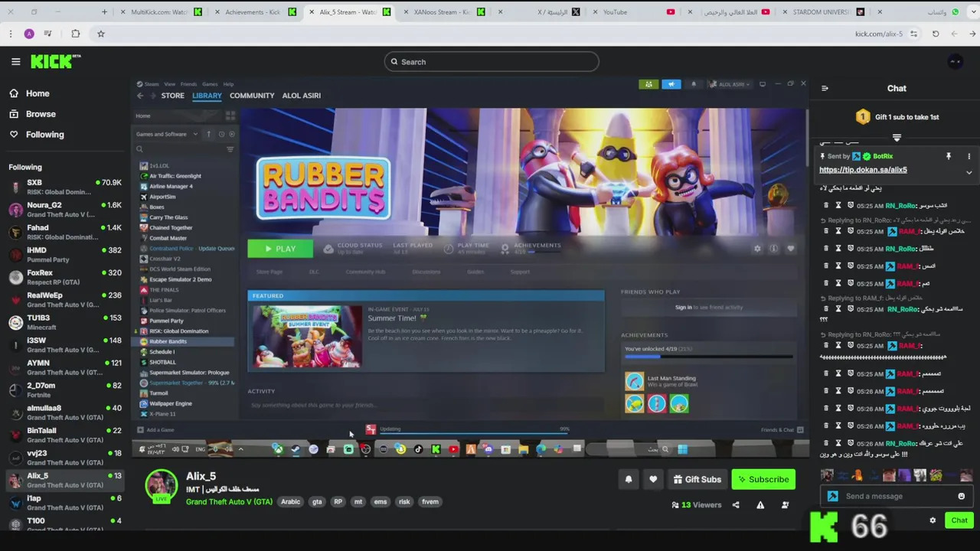Bookmark page with browser star icon

[x=100, y=34]
